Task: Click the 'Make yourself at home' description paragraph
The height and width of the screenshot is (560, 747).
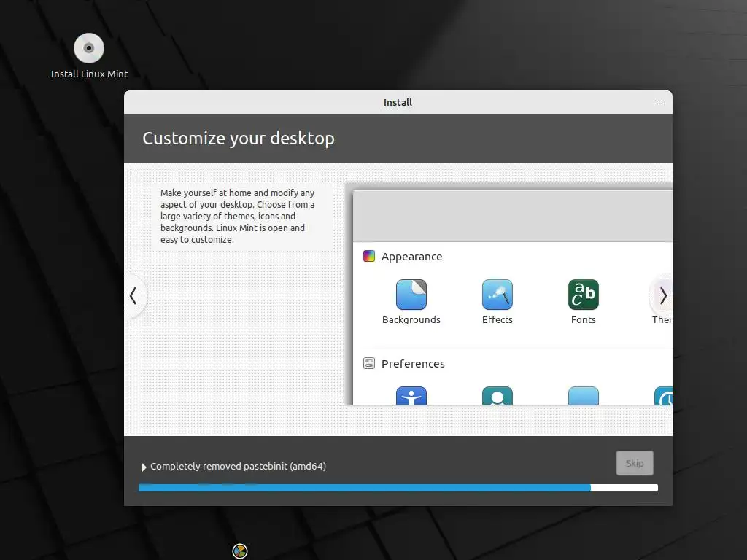Action: click(x=237, y=216)
